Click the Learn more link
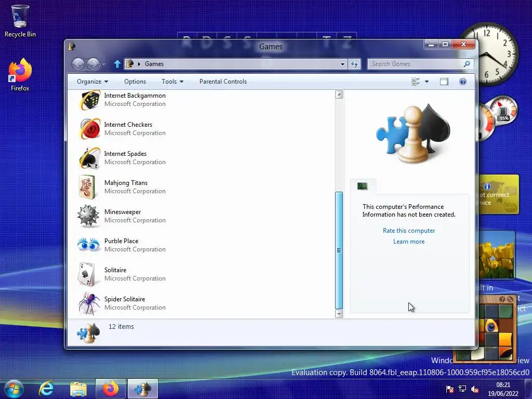This screenshot has width=532, height=399. point(409,242)
